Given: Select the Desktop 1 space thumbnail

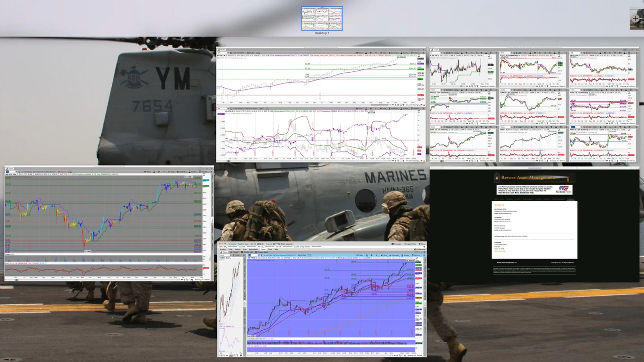Looking at the screenshot, I should coord(322,19).
